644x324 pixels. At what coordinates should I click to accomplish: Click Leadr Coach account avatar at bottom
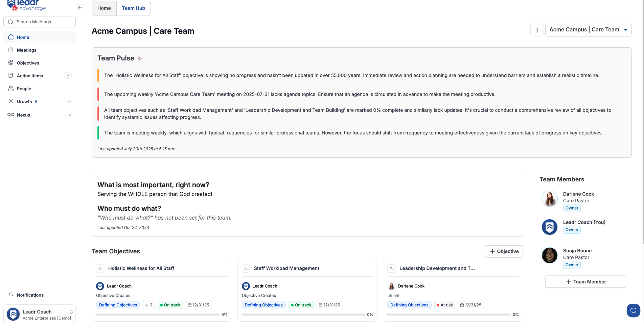pos(13,315)
